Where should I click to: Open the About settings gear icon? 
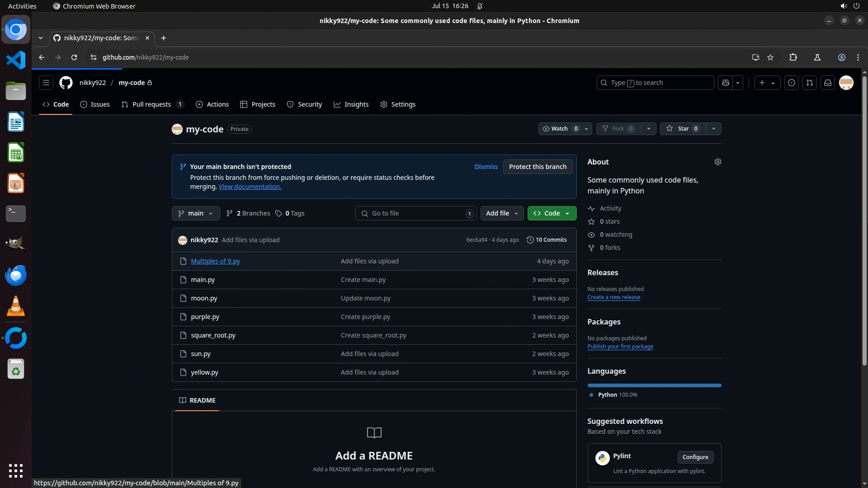(717, 162)
